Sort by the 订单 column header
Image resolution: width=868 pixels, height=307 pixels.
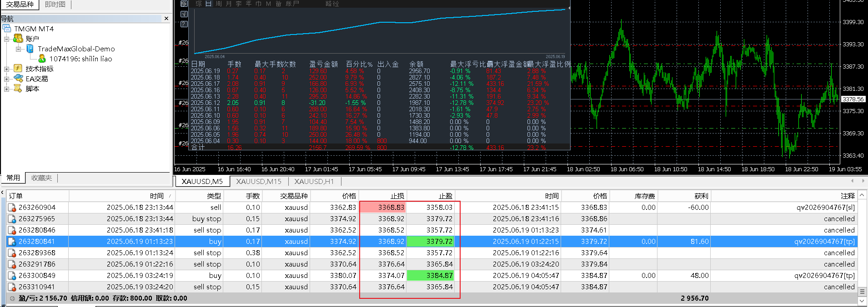pyautogui.click(x=38, y=196)
